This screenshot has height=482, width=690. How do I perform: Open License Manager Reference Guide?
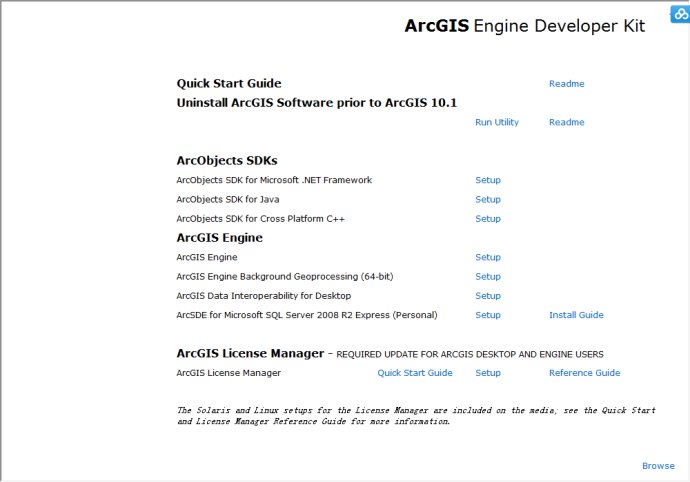(x=584, y=373)
